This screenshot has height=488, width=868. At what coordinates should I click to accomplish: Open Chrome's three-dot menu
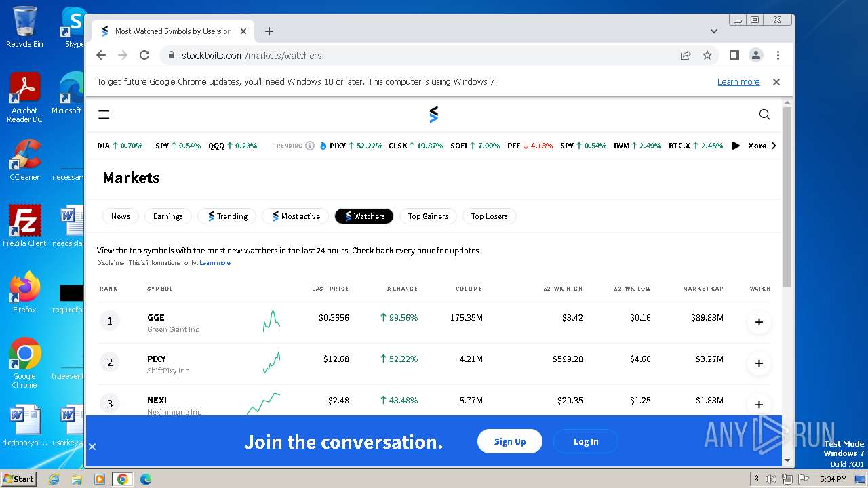click(778, 56)
